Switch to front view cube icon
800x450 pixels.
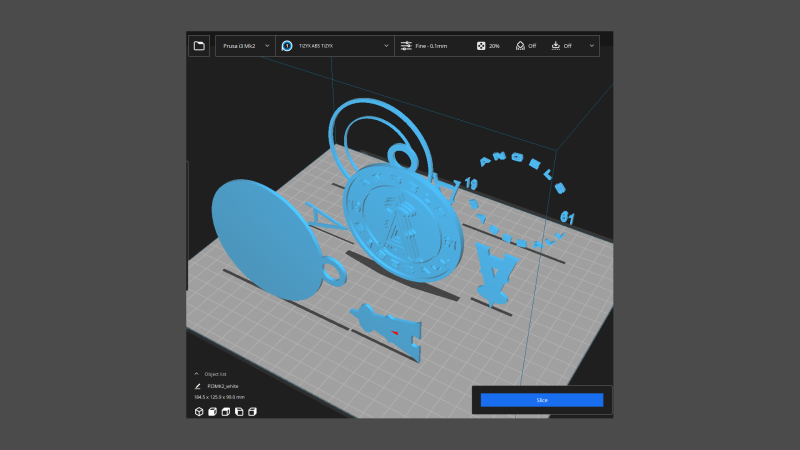(x=213, y=411)
